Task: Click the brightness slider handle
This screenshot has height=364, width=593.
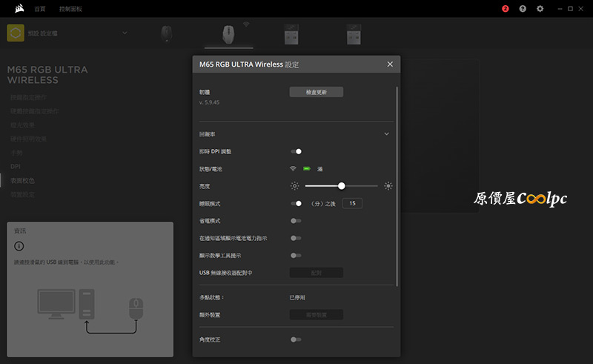Action: (342, 186)
